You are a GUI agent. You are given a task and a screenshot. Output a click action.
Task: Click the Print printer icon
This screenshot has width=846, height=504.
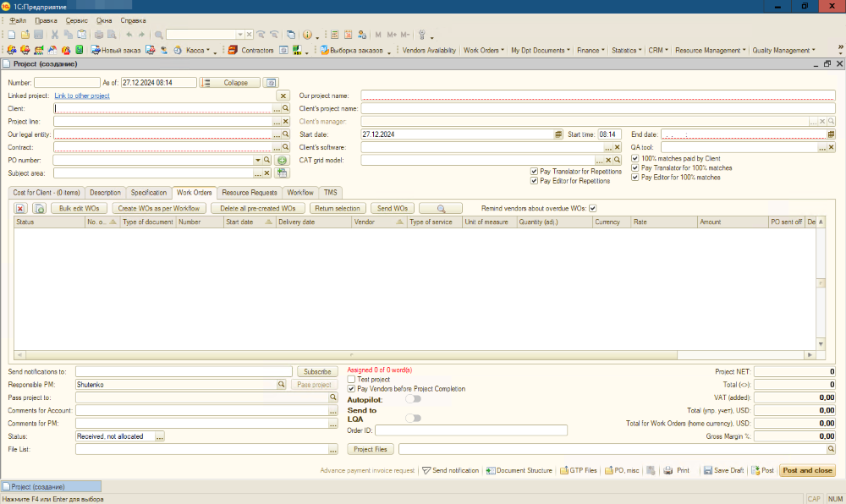pos(668,470)
